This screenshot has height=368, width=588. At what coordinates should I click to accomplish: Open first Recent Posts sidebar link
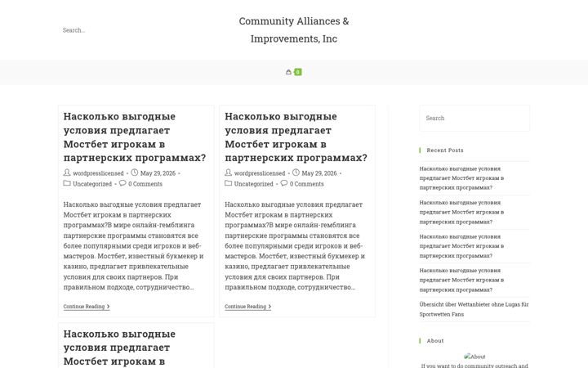[x=461, y=178]
